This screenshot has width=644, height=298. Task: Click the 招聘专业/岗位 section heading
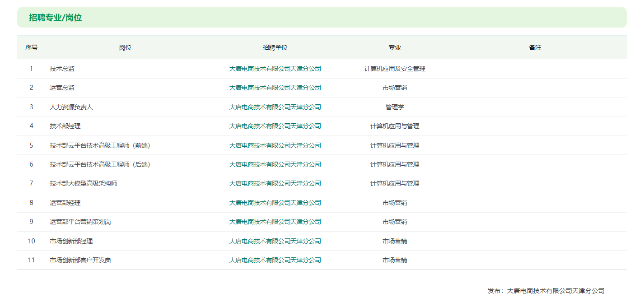(56, 18)
